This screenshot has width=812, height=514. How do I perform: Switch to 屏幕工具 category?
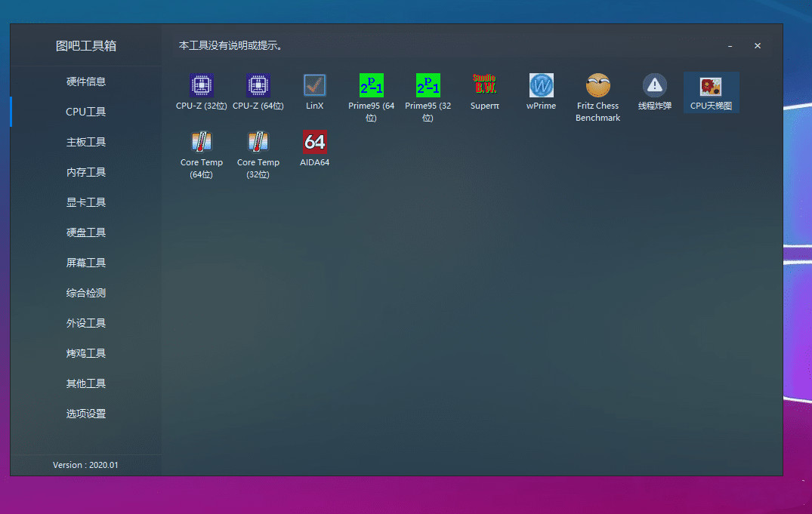pos(86,263)
